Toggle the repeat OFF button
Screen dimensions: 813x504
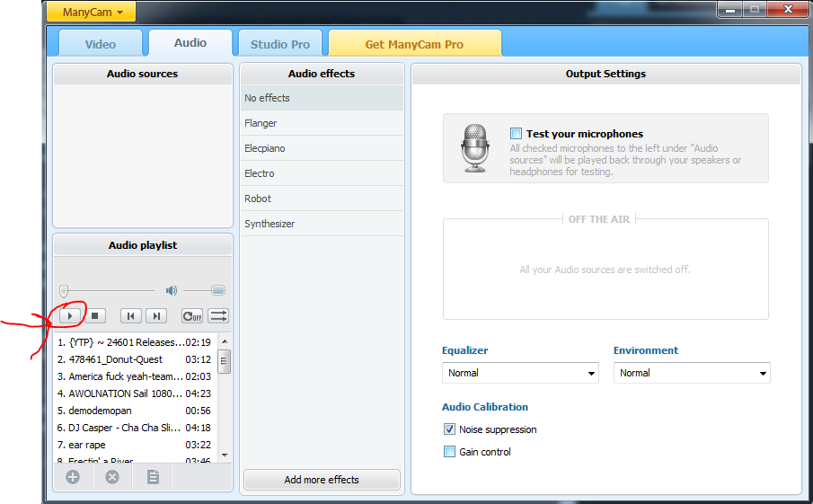pyautogui.click(x=192, y=315)
